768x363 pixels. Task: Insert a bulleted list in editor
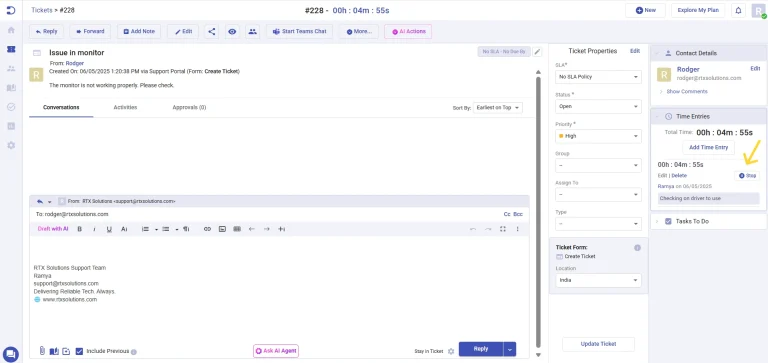[166, 229]
